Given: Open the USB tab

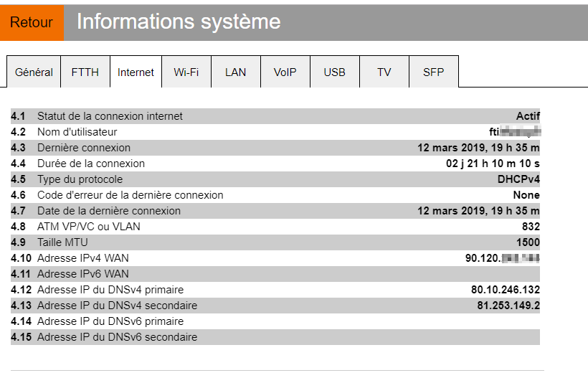Looking at the screenshot, I should pyautogui.click(x=334, y=72).
